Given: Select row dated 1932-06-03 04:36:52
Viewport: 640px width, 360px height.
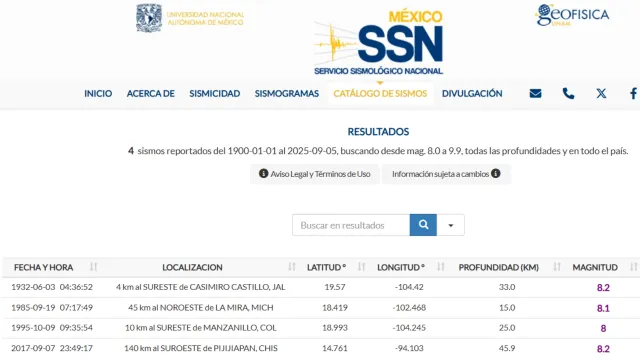Looking at the screenshot, I should (x=321, y=287).
